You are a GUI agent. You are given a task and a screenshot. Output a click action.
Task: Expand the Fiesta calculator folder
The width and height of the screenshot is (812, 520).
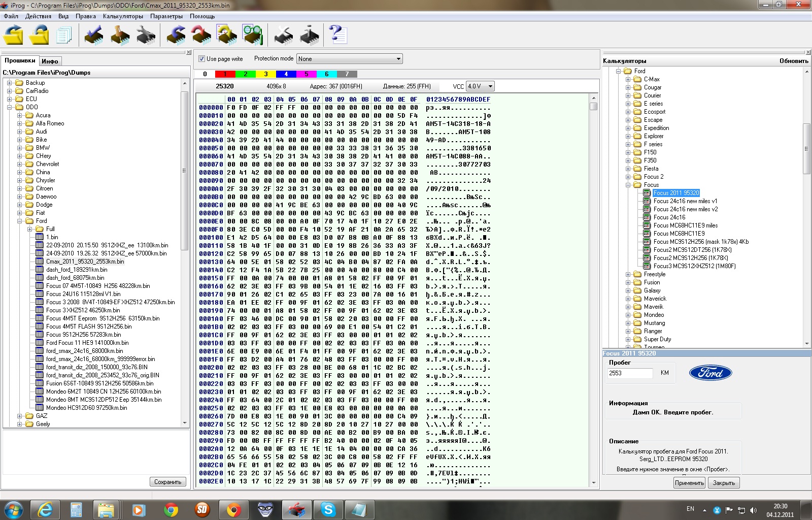628,169
